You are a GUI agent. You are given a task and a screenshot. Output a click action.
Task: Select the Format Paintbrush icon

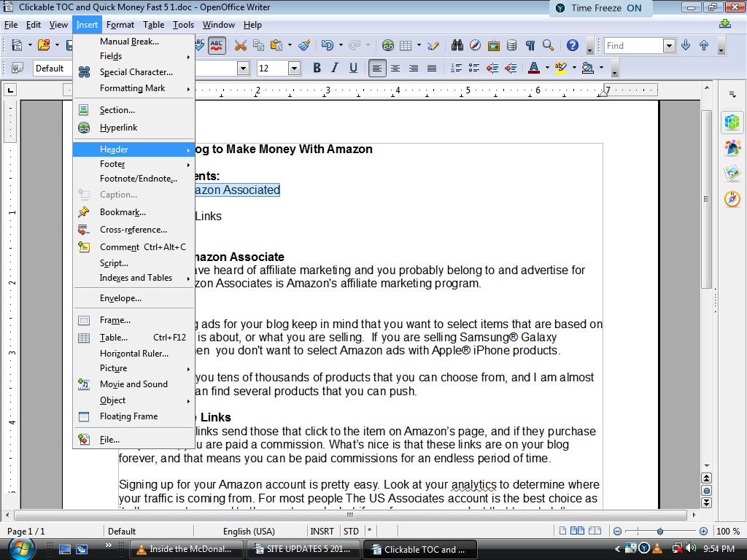pos(304,45)
